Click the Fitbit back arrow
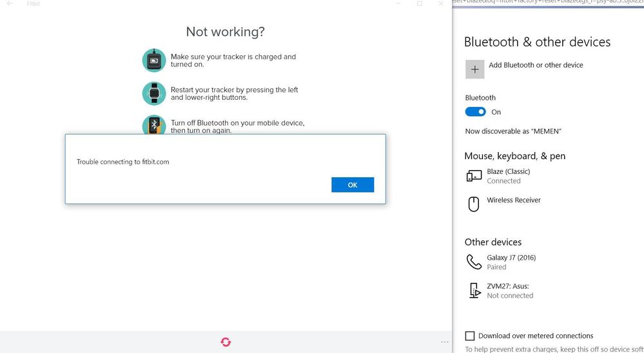This screenshot has height=353, width=644. click(10, 3)
